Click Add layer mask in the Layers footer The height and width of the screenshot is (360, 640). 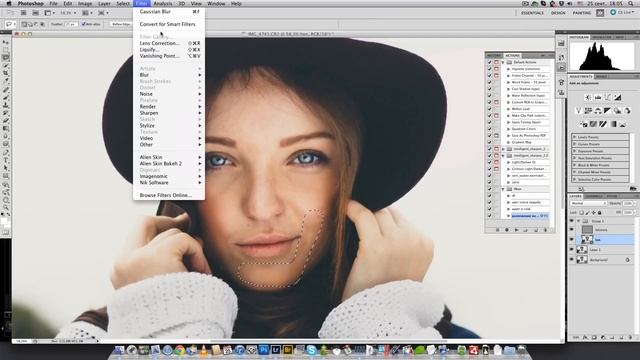click(594, 338)
